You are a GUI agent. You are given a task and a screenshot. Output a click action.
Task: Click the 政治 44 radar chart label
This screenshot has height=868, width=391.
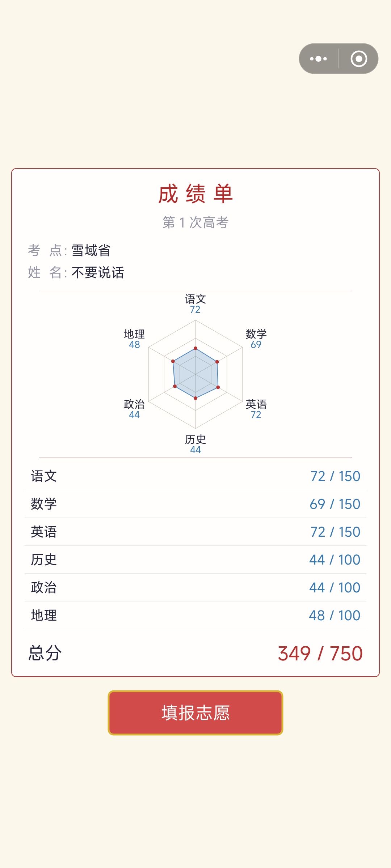pyautogui.click(x=134, y=409)
